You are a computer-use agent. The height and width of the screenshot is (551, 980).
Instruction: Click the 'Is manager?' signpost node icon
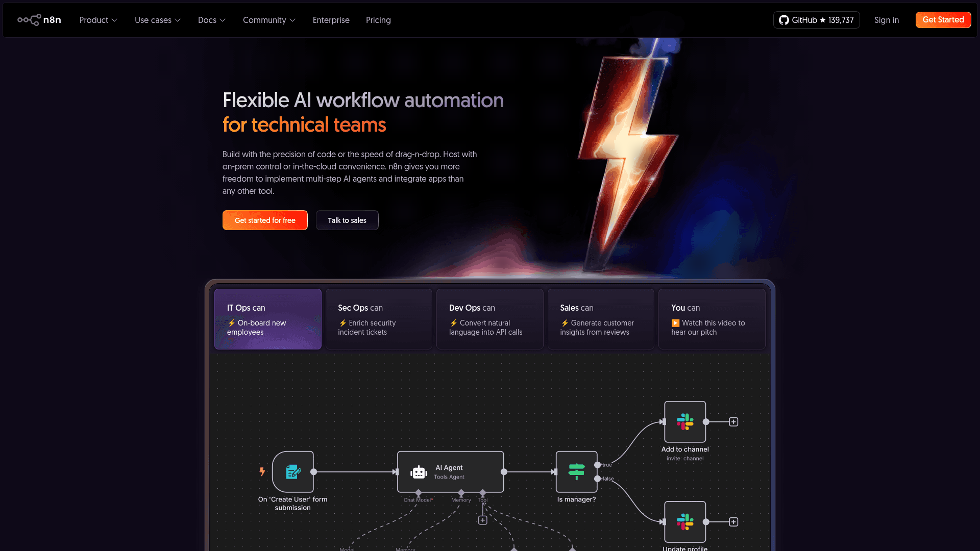[576, 472]
